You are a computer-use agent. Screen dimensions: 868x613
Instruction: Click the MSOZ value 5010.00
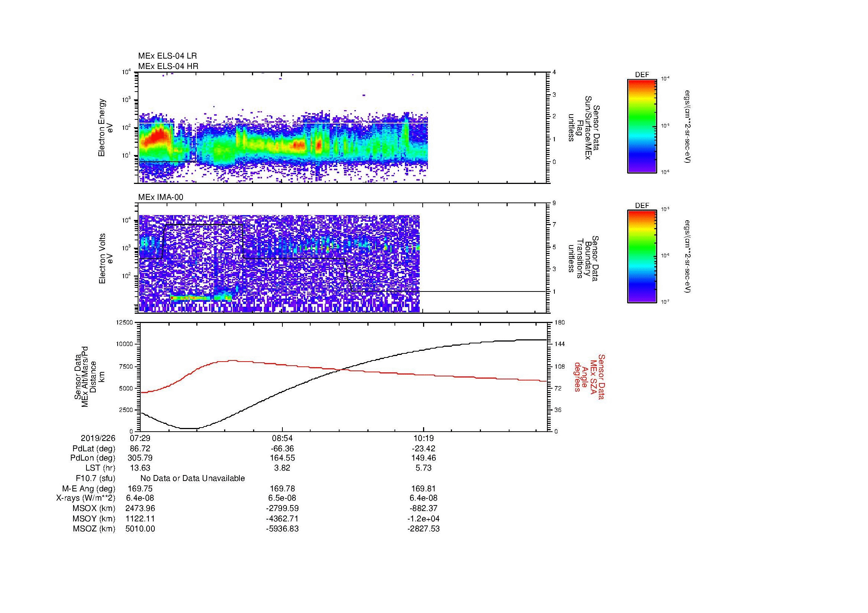[x=140, y=529]
